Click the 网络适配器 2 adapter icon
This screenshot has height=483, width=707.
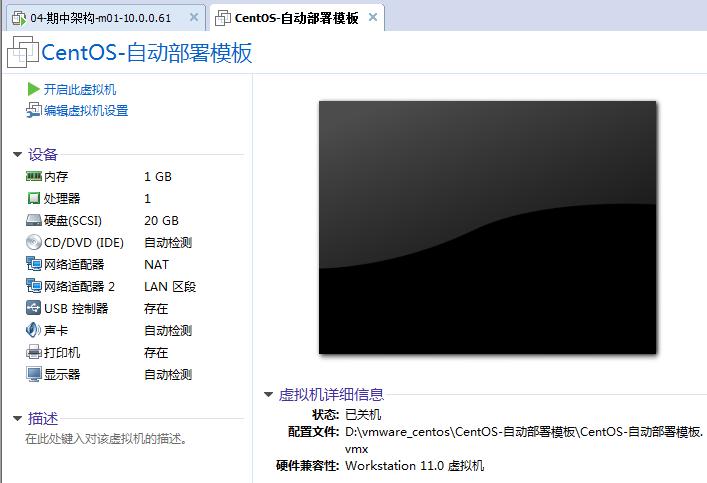click(x=34, y=286)
